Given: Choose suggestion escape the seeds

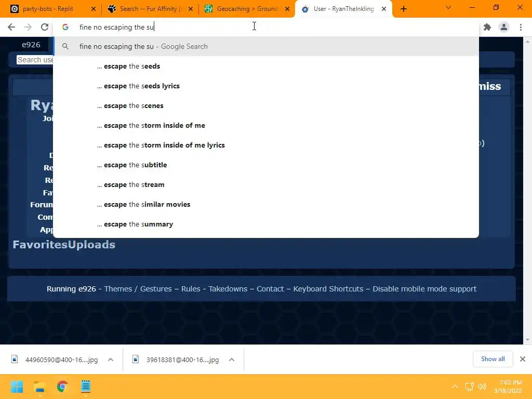Looking at the screenshot, I should [x=266, y=66].
